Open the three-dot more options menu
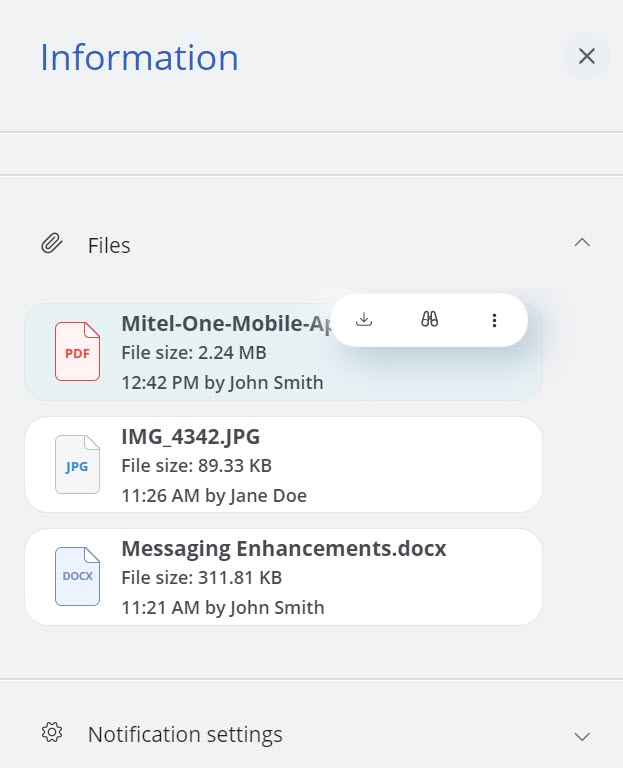Screen dimensions: 623x768 (494, 320)
